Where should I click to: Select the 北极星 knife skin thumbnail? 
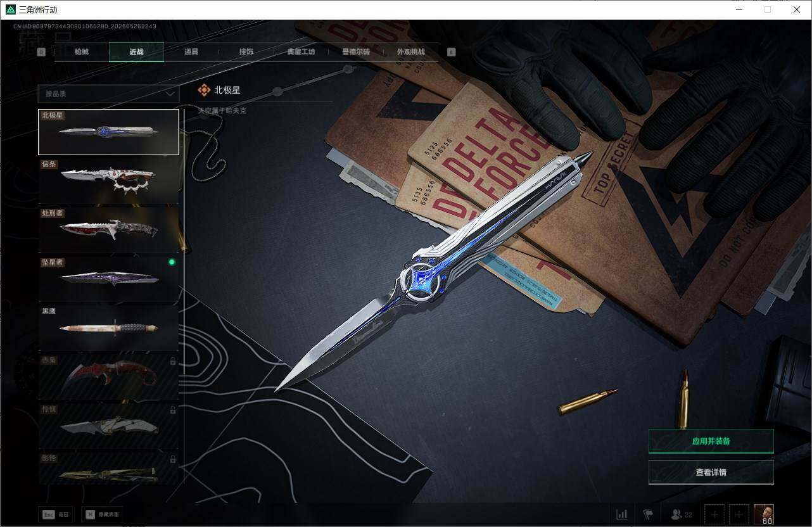[108, 132]
